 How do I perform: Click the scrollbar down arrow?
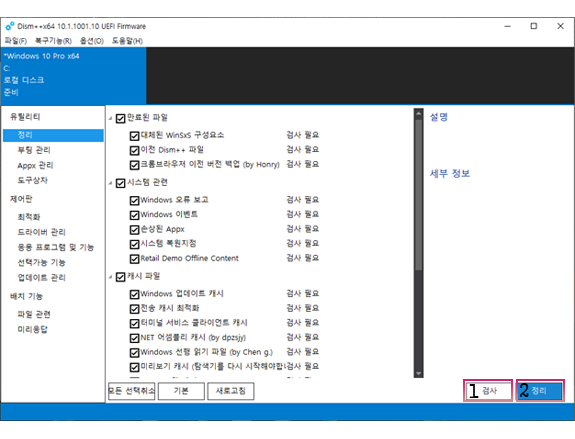tap(418, 373)
